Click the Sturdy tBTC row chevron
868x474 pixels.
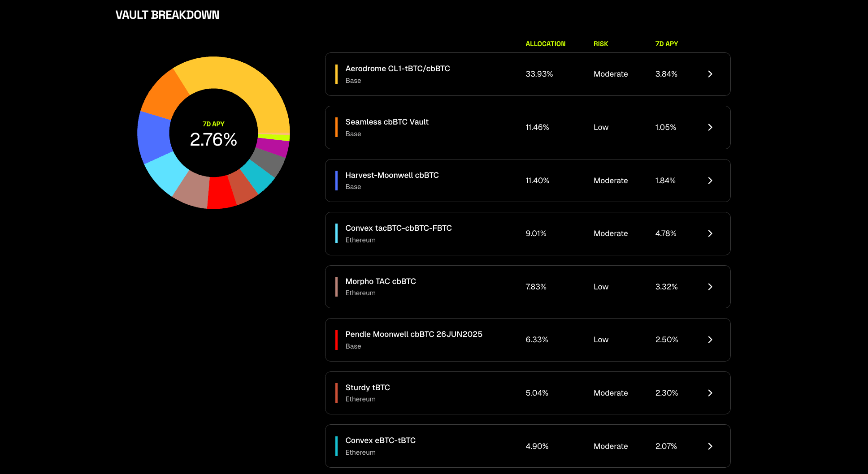coord(710,393)
